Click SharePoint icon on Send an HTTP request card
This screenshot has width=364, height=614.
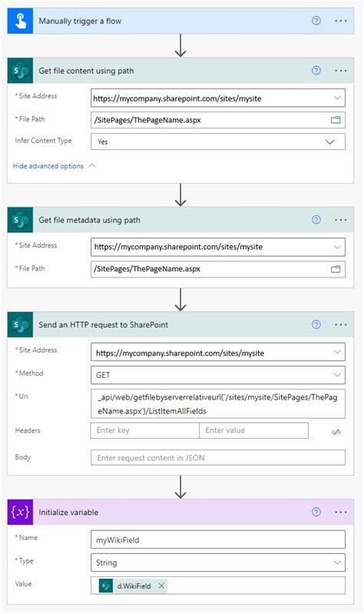[x=20, y=324]
